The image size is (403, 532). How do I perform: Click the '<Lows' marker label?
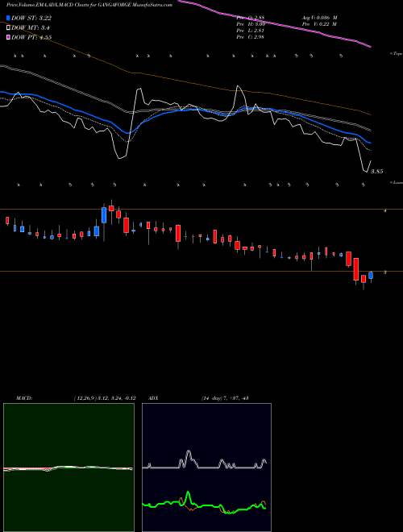(x=396, y=182)
